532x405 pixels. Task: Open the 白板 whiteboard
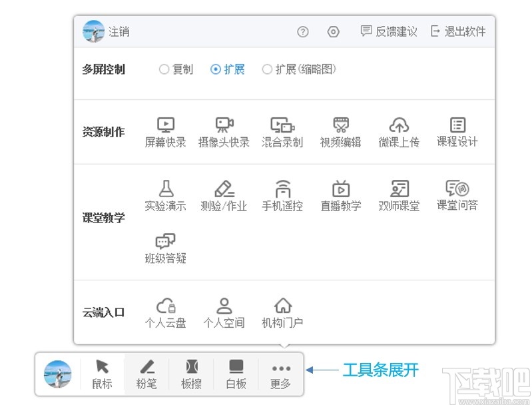(236, 374)
